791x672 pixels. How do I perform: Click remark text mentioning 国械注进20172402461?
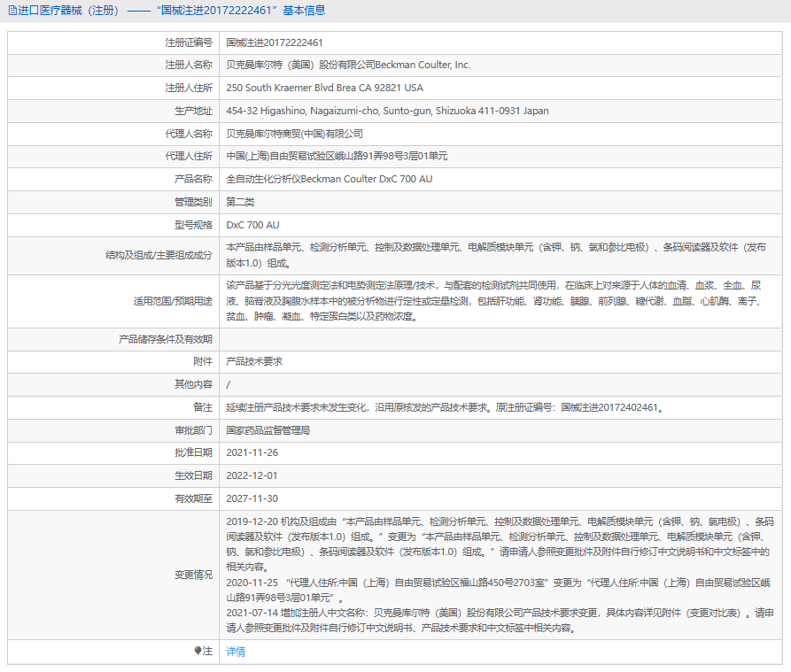pos(445,407)
